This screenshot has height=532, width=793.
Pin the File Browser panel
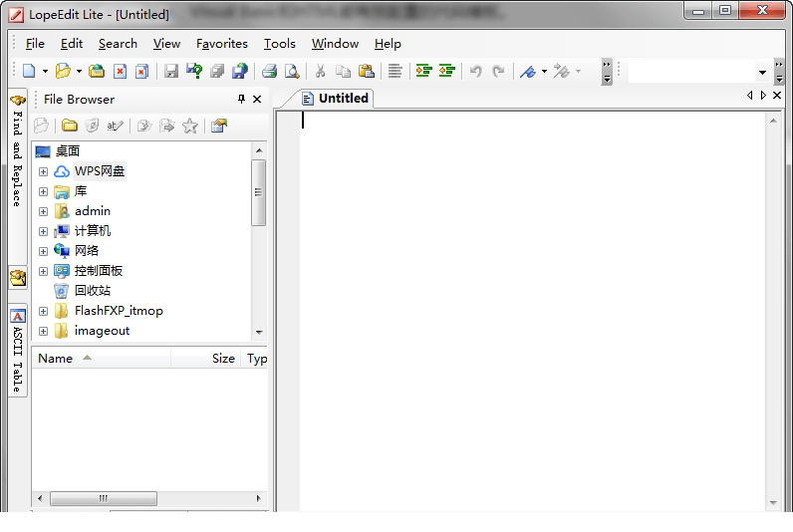[241, 99]
